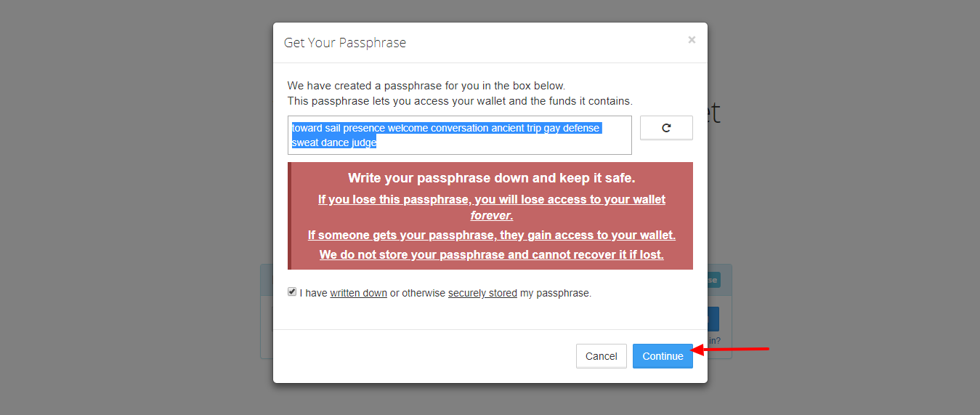Uncheck the passphrase written down checkbox
The width and height of the screenshot is (980, 415).
[292, 291]
